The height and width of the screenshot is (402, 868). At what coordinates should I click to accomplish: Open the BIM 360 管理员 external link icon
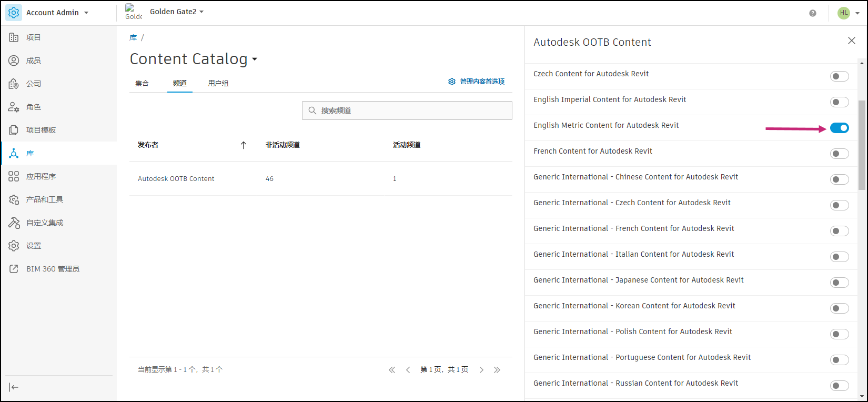coord(14,269)
